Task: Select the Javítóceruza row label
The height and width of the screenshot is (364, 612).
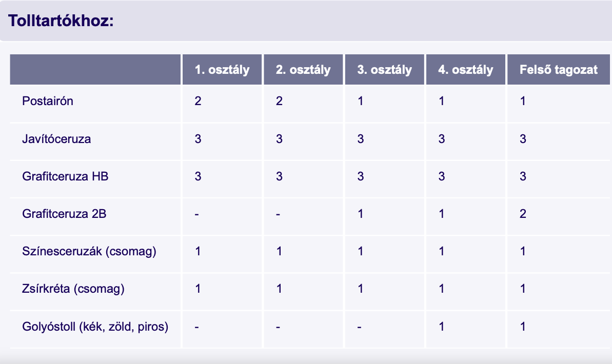Action: [x=56, y=138]
